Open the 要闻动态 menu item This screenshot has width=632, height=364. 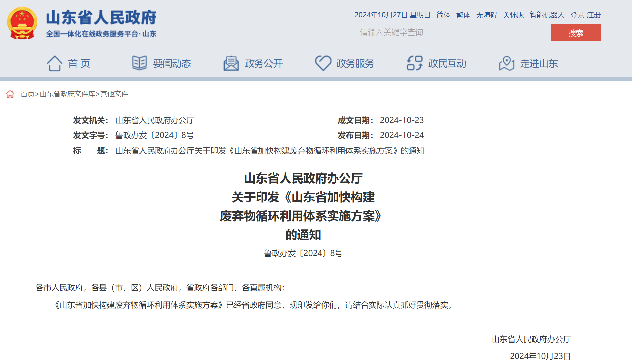[x=172, y=63]
